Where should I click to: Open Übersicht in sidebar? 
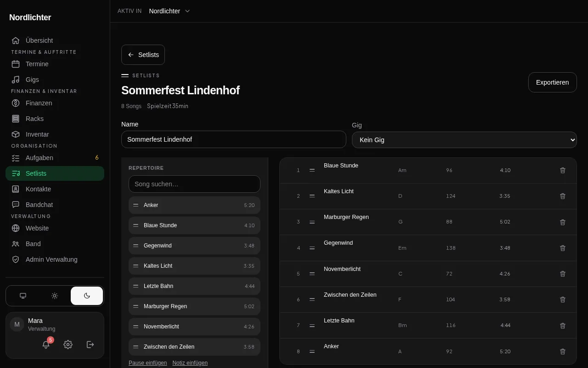point(55,40)
